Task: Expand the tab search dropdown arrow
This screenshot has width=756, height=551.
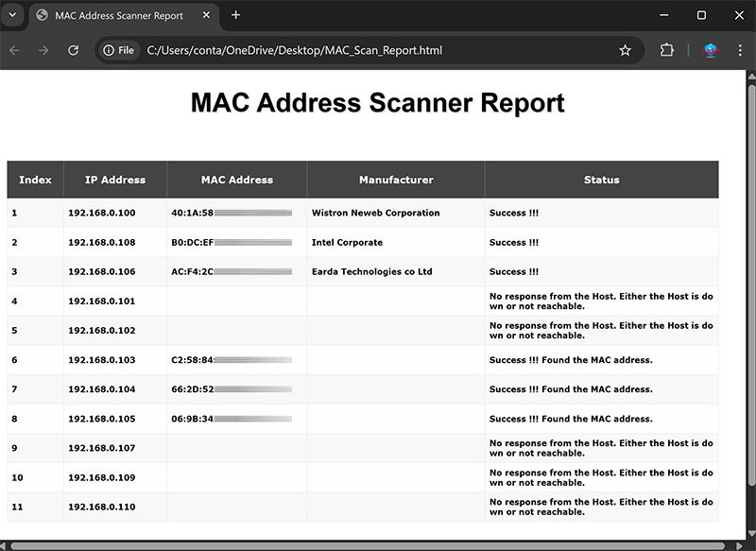Action: tap(13, 15)
